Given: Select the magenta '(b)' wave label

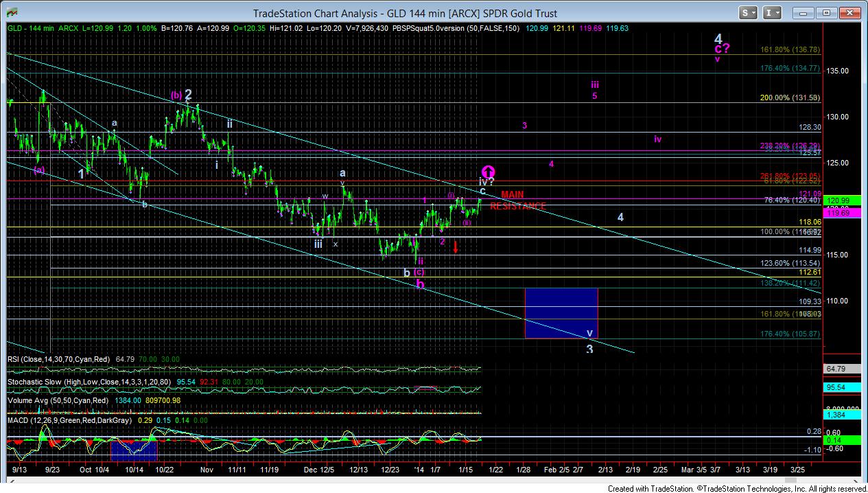Looking at the screenshot, I should coord(176,95).
